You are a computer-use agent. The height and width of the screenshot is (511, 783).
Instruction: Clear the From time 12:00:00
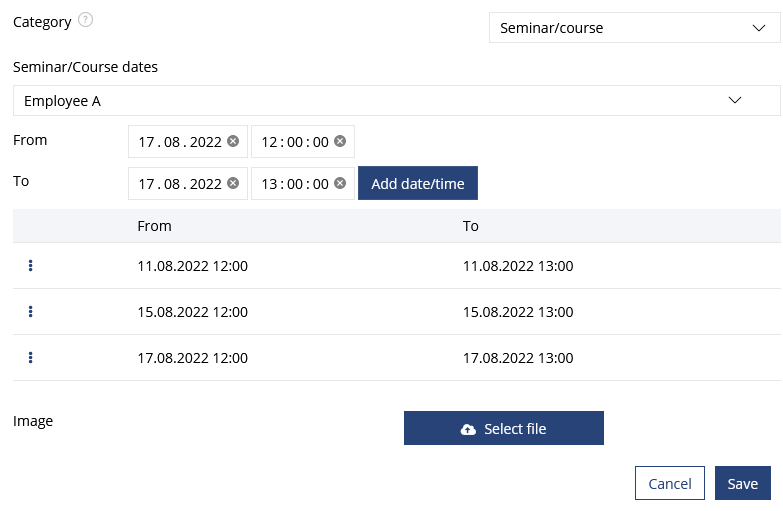coord(340,141)
